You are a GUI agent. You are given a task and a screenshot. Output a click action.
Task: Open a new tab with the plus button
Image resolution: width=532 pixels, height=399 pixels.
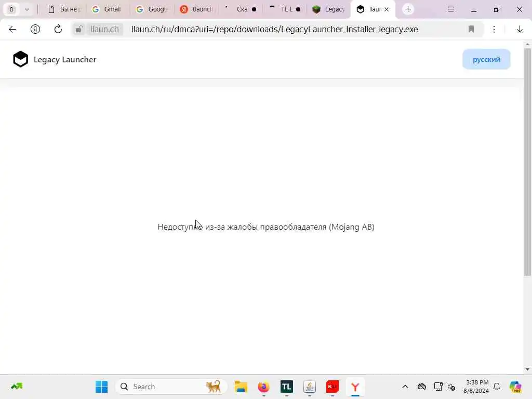pyautogui.click(x=408, y=9)
